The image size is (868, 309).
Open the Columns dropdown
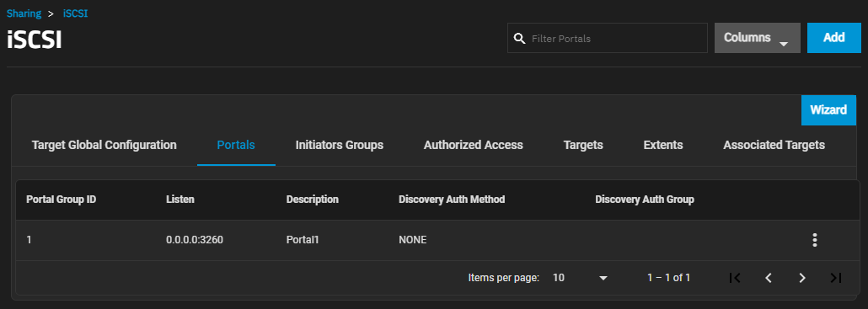coord(758,38)
